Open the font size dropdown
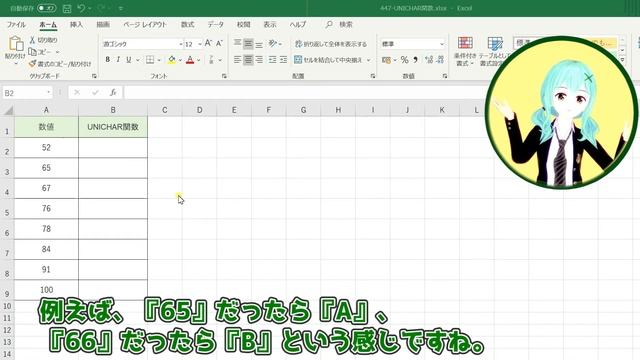 click(x=200, y=44)
